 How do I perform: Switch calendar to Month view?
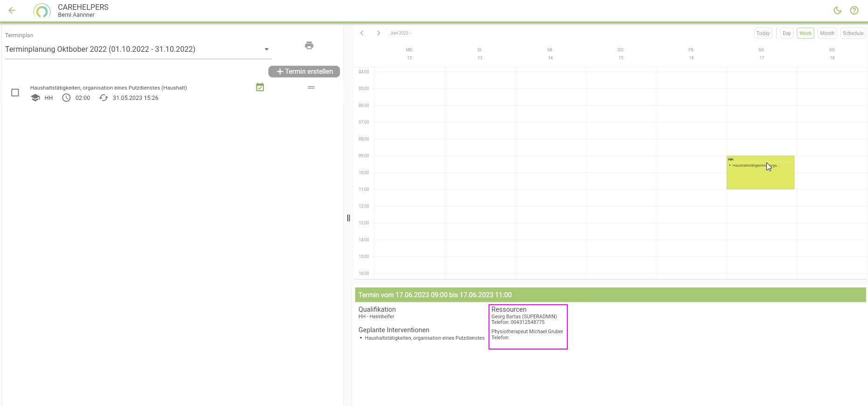pos(827,33)
